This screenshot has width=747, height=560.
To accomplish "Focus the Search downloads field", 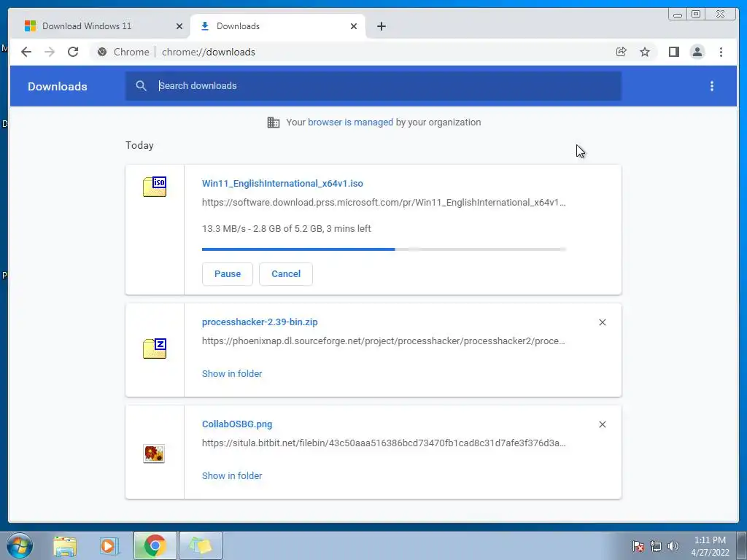I will point(373,86).
